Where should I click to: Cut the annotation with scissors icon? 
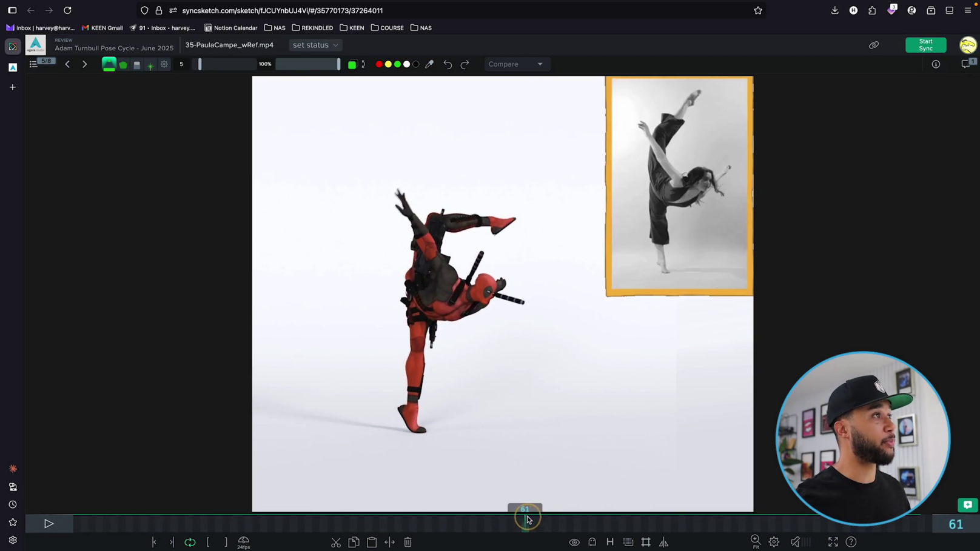point(336,542)
